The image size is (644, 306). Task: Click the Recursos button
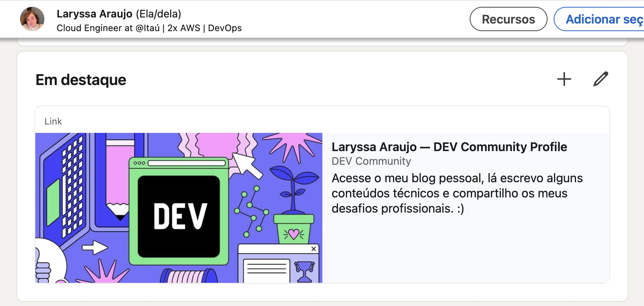(508, 19)
